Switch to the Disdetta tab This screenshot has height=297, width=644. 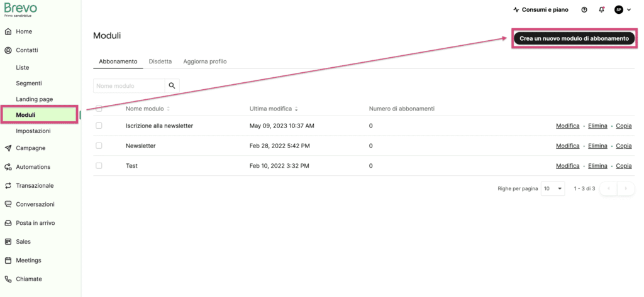(160, 62)
